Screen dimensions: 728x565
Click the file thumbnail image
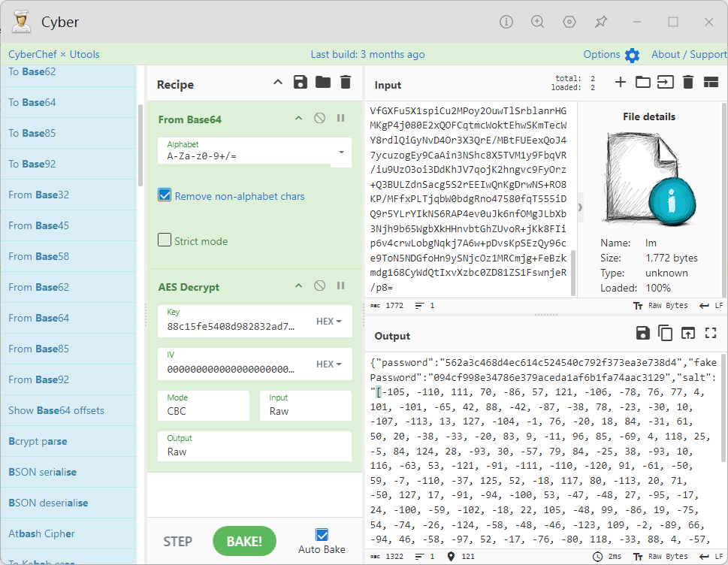(x=649, y=179)
